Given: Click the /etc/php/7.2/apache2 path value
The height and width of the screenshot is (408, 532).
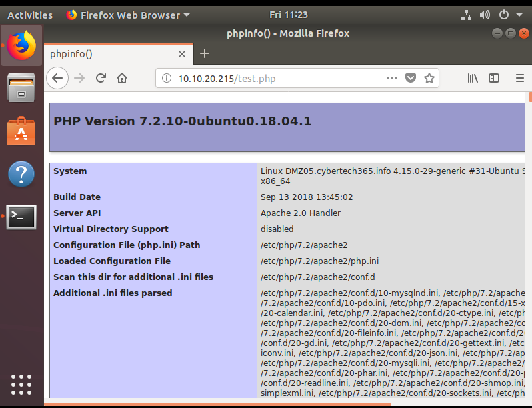Looking at the screenshot, I should pos(304,245).
